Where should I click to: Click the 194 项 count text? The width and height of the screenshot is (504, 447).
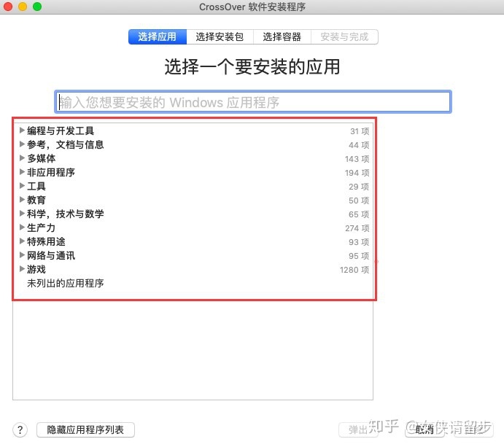tap(357, 173)
